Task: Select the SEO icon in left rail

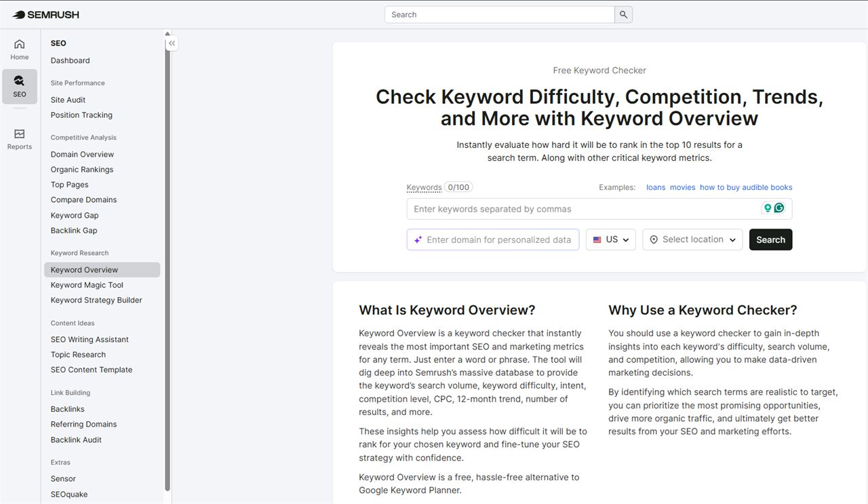Action: pos(20,86)
